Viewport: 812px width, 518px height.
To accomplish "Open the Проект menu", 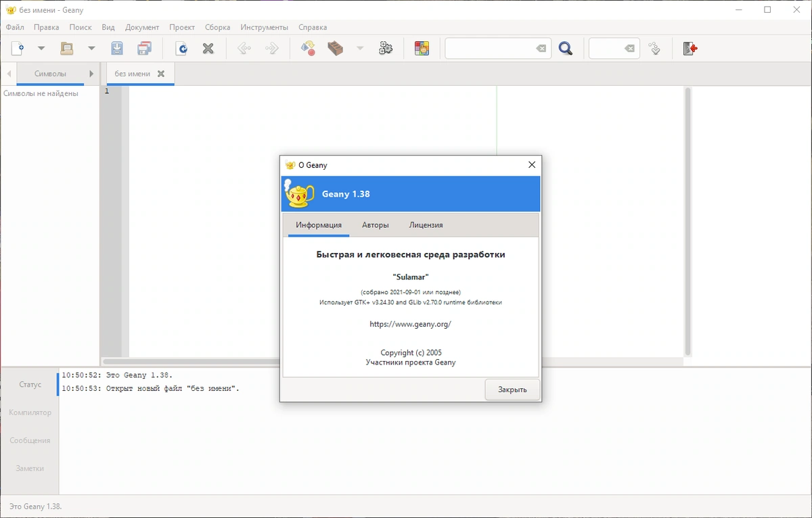I will coord(182,28).
